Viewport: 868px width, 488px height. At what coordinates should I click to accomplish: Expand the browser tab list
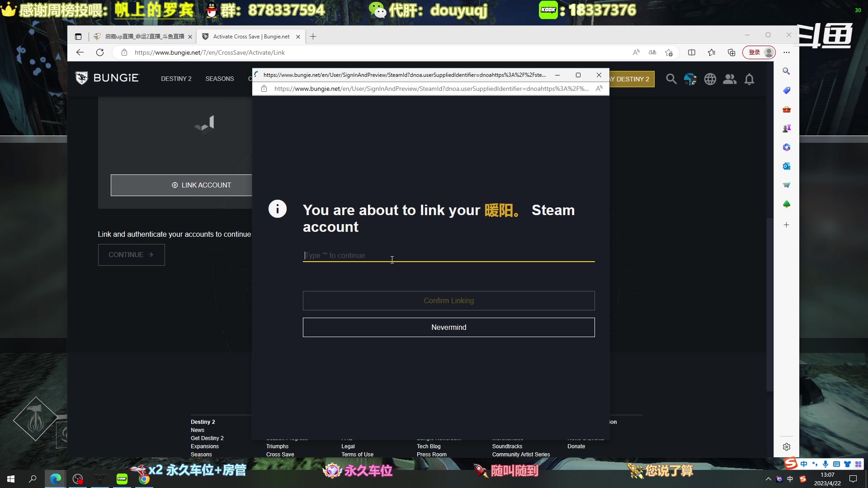click(x=79, y=36)
